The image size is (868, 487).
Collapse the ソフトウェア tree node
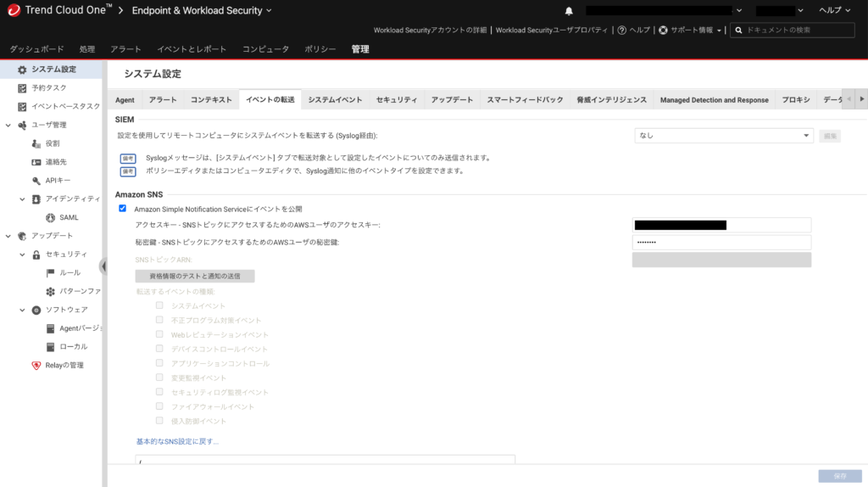tap(22, 310)
